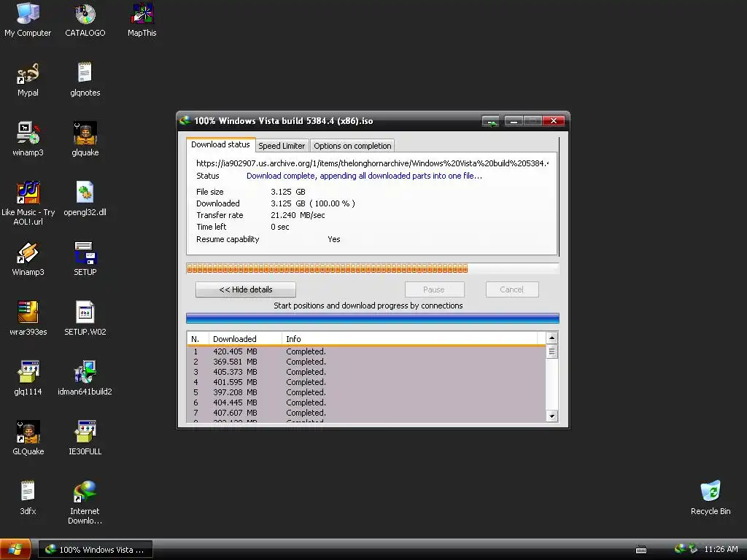Click the Pause button
Viewport: 747px width, 560px height.
434,289
